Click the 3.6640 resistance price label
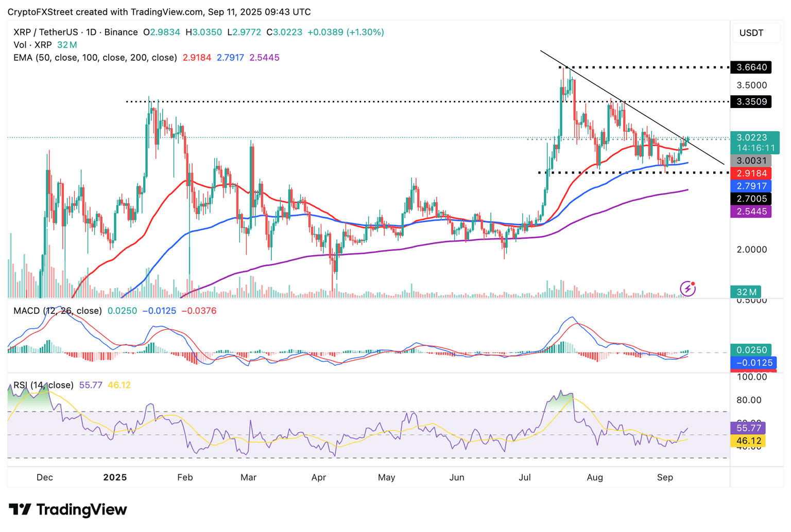The width and height of the screenshot is (791, 532). coord(751,67)
